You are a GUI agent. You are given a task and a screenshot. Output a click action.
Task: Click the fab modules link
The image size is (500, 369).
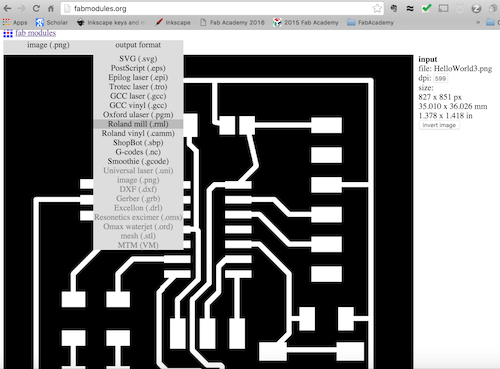pyautogui.click(x=35, y=33)
